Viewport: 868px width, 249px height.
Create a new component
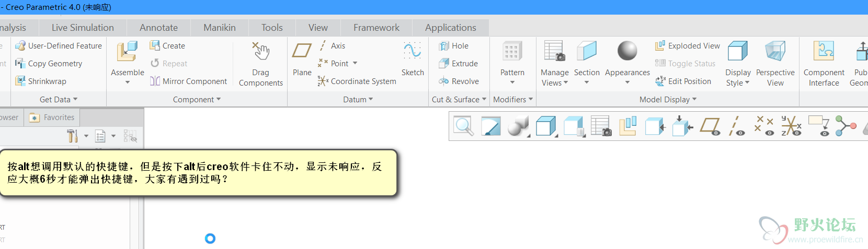(x=167, y=46)
